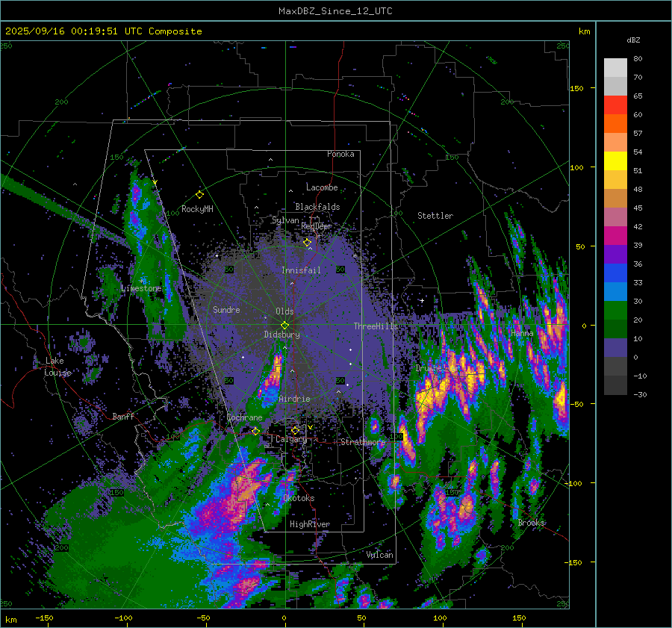The image size is (672, 628).
Task: Click the Blackfalds city label
Action: 317,207
